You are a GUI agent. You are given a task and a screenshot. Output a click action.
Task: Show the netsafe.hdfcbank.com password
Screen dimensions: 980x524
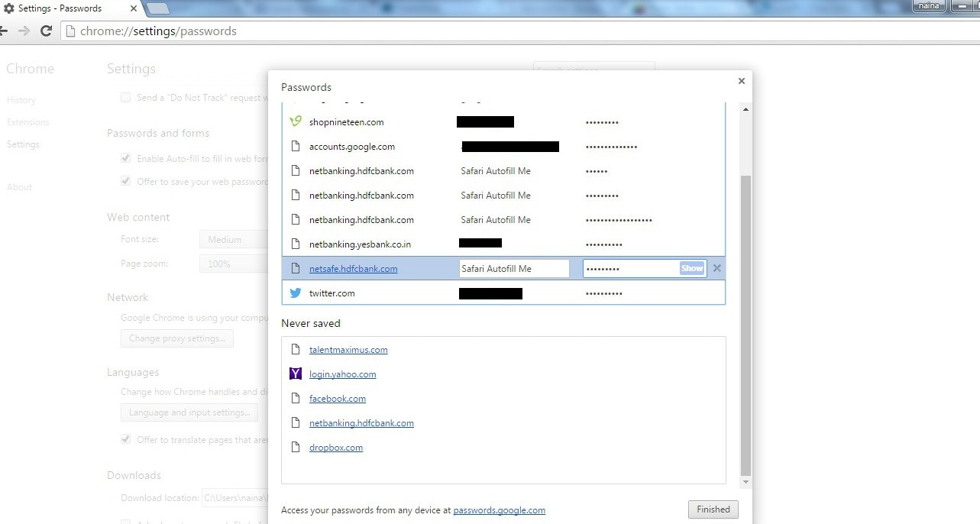692,269
